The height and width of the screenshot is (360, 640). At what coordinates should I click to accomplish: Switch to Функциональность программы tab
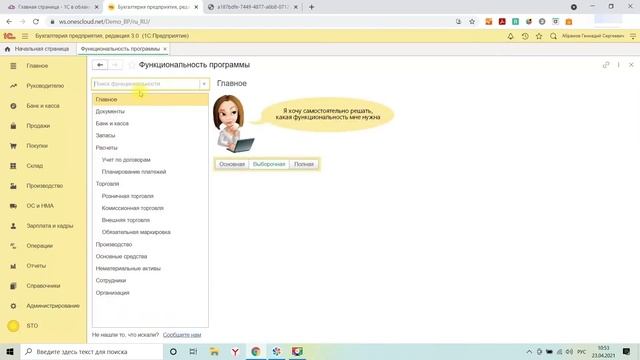(120, 49)
